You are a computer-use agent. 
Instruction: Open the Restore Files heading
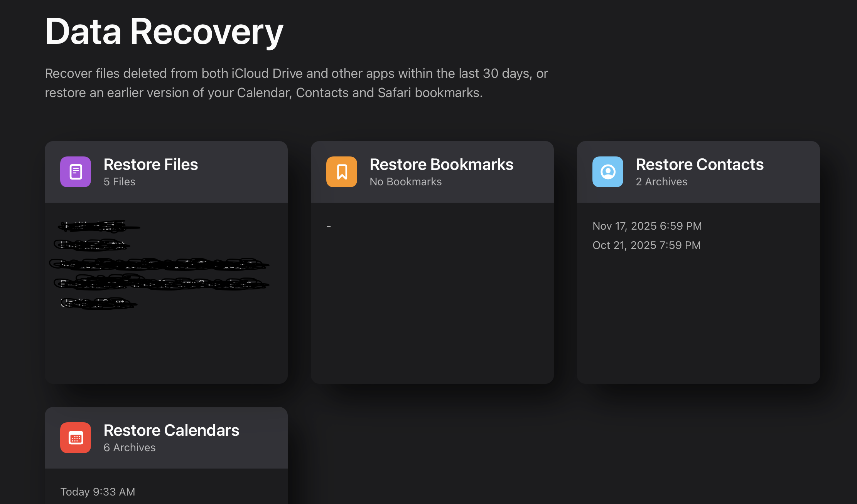tap(150, 165)
